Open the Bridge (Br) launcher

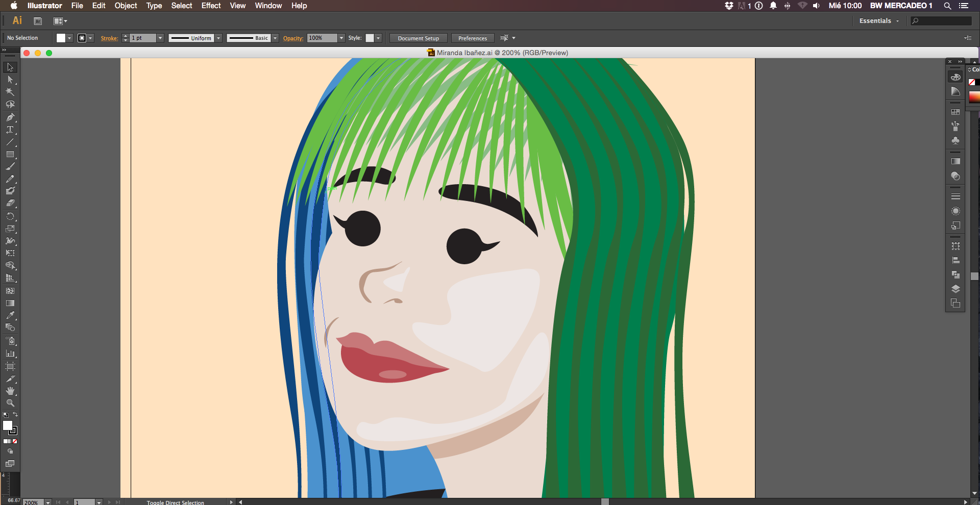[38, 21]
